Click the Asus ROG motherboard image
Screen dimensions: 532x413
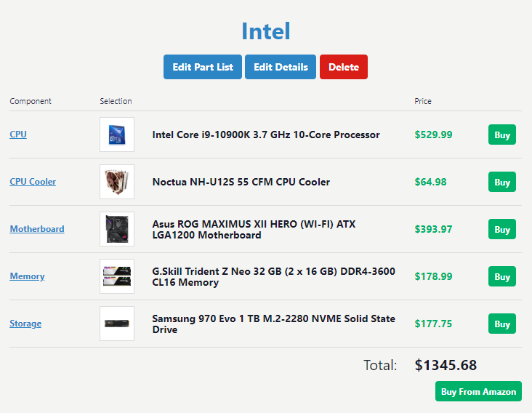117,229
